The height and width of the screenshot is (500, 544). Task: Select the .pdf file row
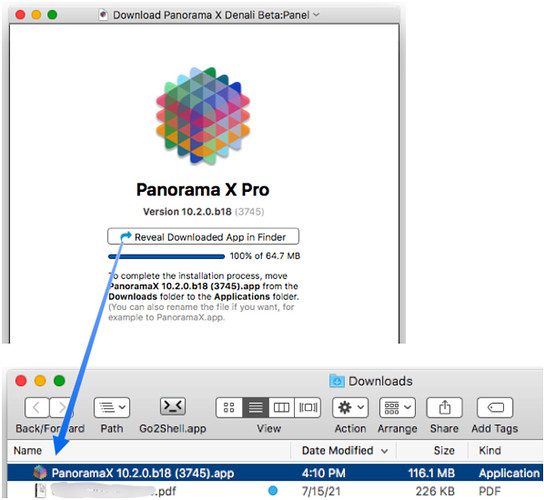coord(275,491)
